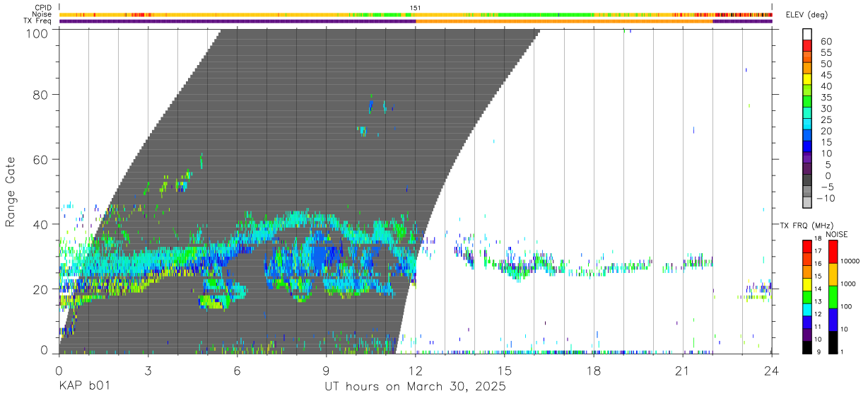Click the orange TX Freq bar after hour 12
The height and width of the screenshot is (401, 868).
tap(564, 21)
